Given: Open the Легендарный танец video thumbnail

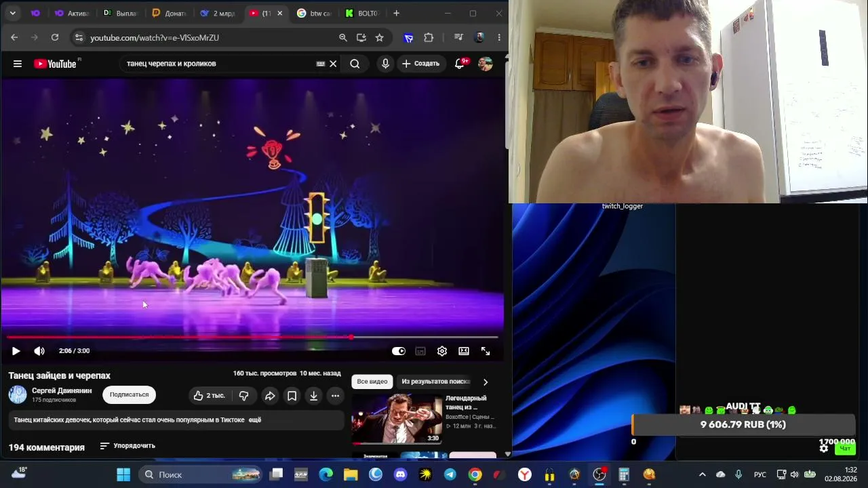Looking at the screenshot, I should pos(397,419).
